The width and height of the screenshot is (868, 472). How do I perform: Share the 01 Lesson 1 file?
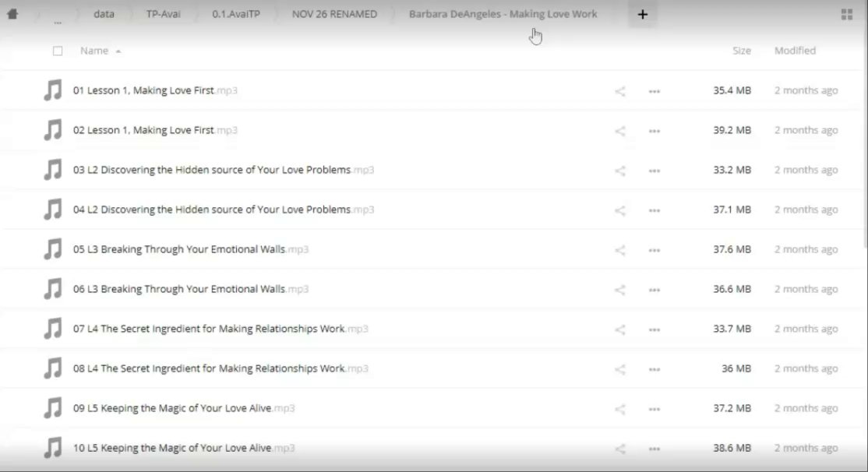[x=620, y=91]
